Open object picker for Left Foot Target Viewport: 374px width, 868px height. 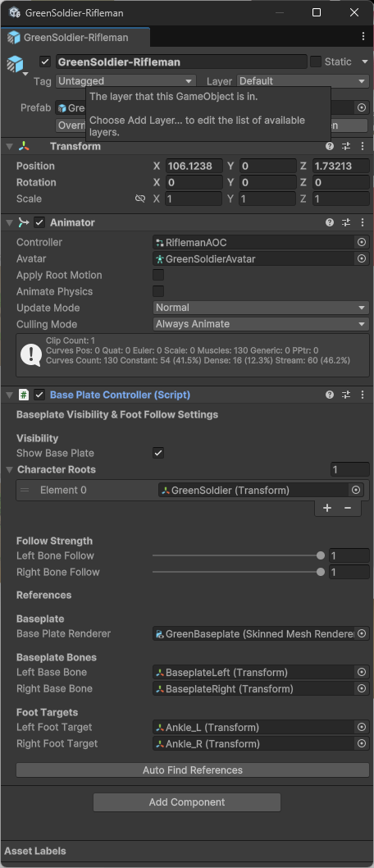(x=362, y=728)
